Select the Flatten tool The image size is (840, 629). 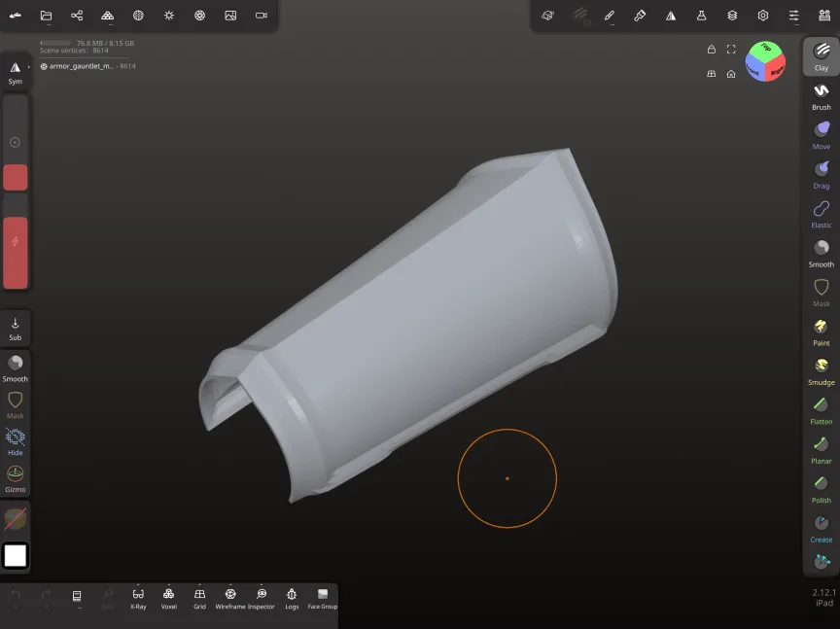pos(821,410)
